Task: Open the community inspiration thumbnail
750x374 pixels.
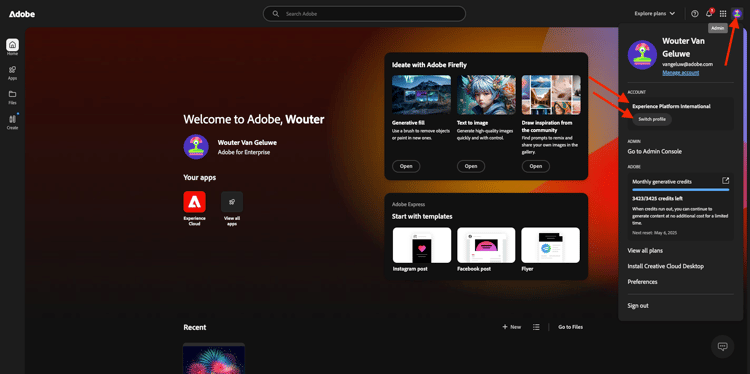Action: click(x=551, y=95)
